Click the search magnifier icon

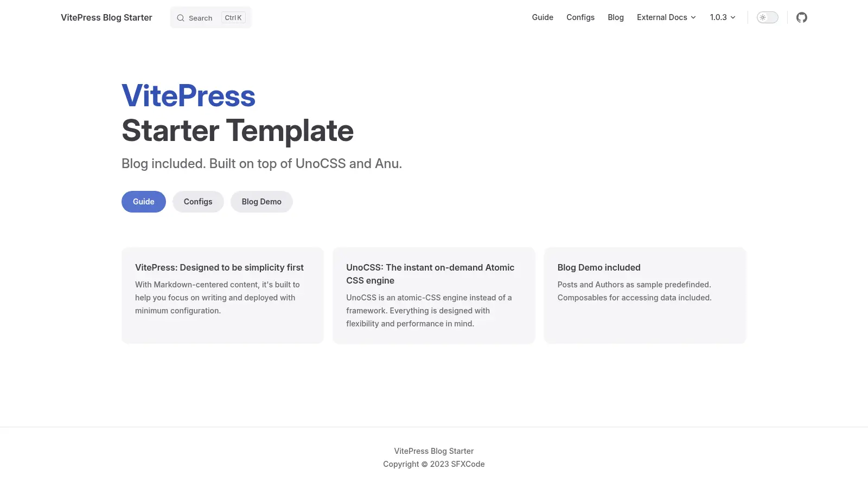181,18
